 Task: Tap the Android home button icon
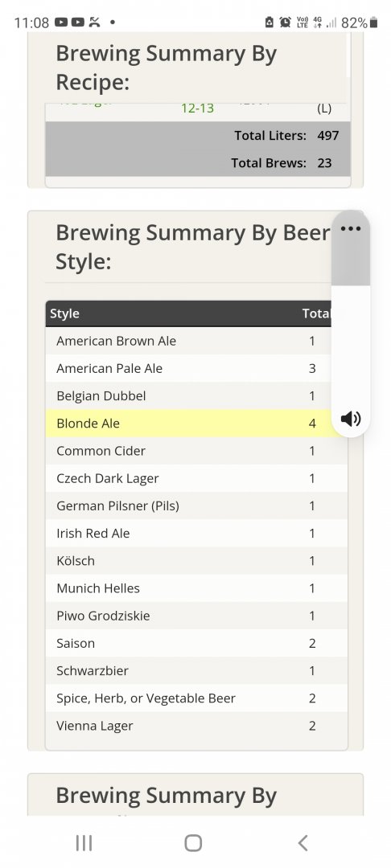193,842
